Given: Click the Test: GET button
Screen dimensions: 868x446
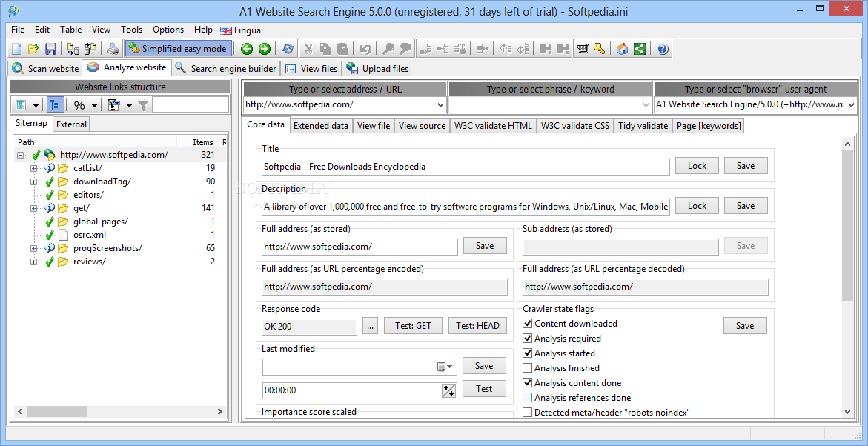Looking at the screenshot, I should pos(413,326).
